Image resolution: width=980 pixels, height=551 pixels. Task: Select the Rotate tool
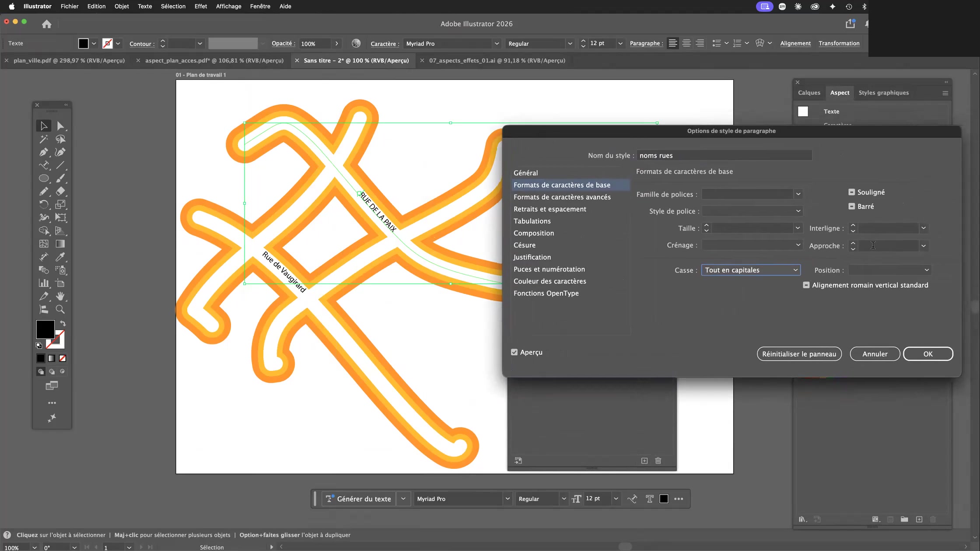43,205
